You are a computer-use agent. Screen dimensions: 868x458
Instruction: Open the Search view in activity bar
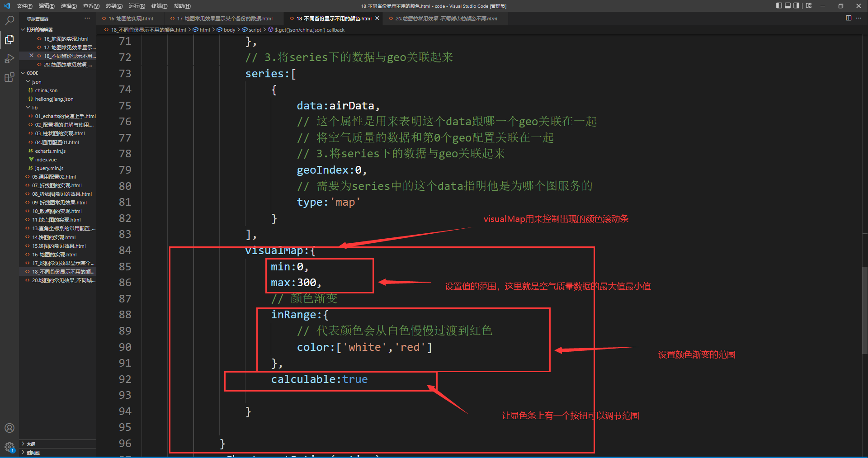tap(9, 20)
